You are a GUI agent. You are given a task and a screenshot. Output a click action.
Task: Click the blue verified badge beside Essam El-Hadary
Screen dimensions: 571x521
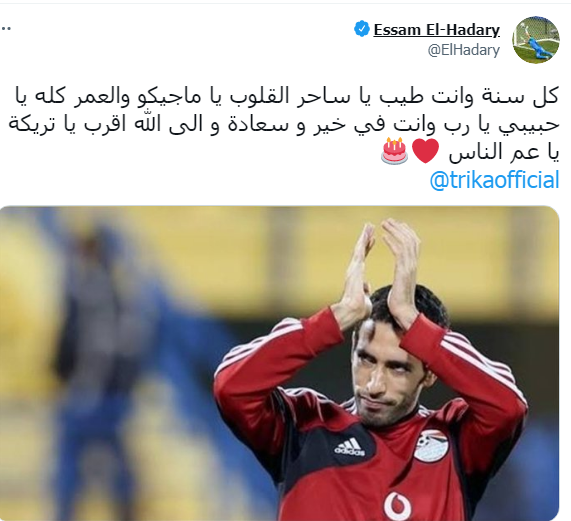pos(362,29)
